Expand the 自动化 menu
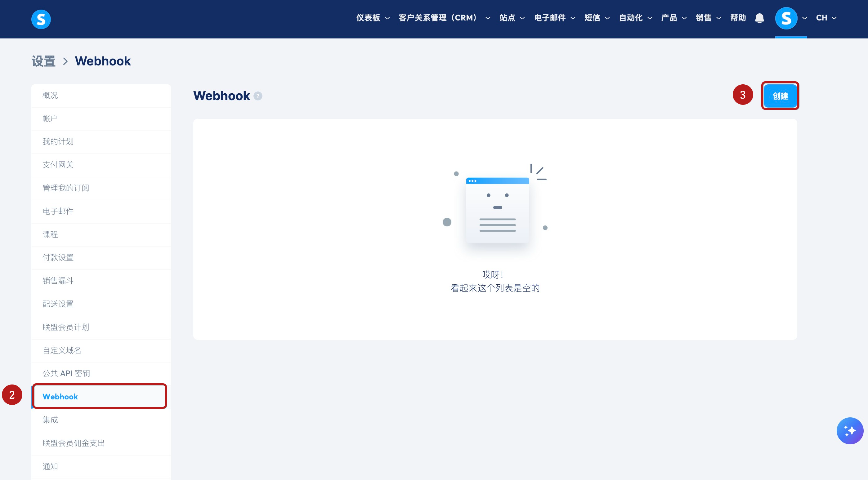 point(635,18)
